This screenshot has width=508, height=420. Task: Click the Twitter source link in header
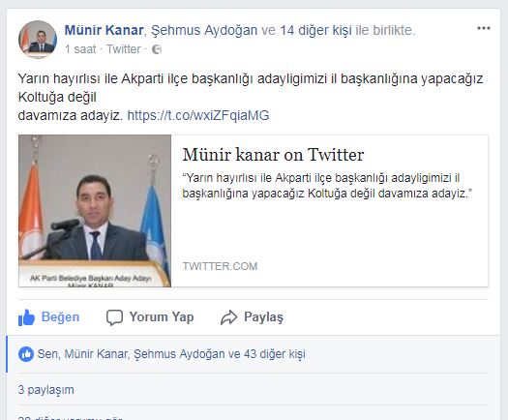(x=124, y=49)
